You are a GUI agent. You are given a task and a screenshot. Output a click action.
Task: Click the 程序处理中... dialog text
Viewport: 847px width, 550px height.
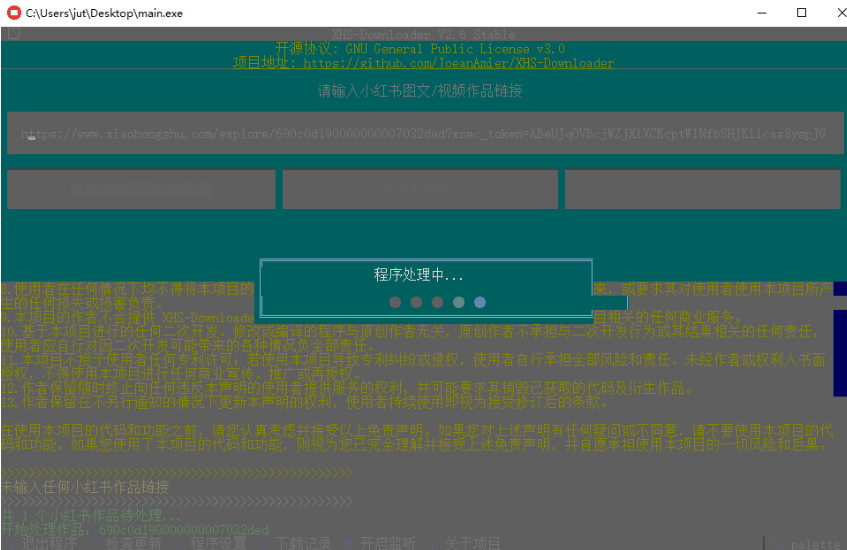click(x=419, y=275)
